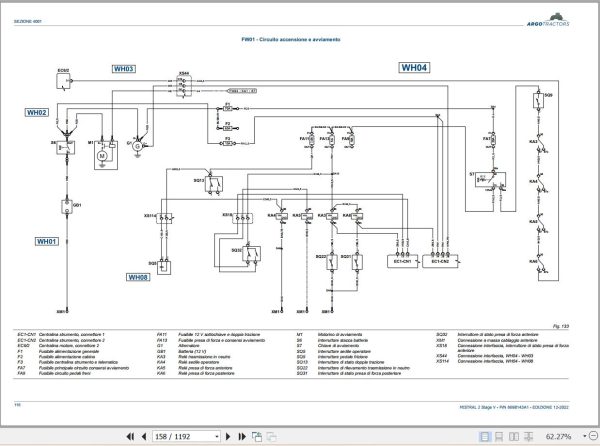
Task: Select two-page facing layout
Action: tap(514, 436)
